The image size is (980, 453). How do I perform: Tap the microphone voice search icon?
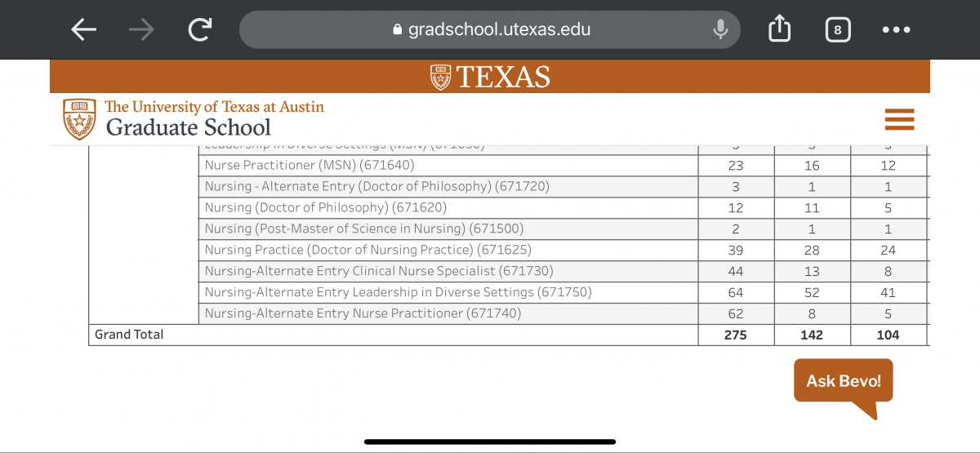[x=720, y=30]
